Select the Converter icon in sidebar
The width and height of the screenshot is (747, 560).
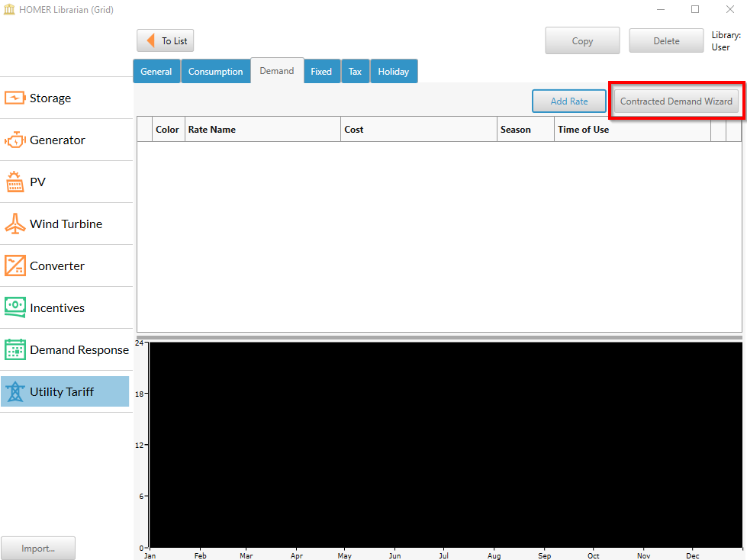coord(15,266)
